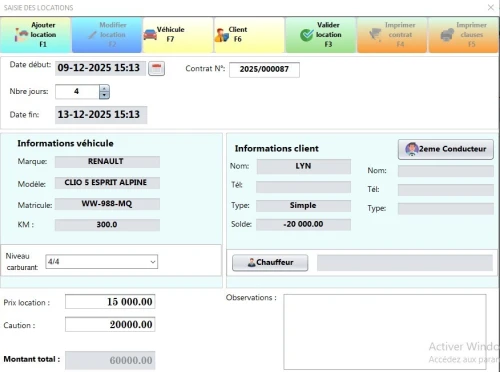Click the Matricule field WW-988-MQ
This screenshot has width=500, height=372.
pos(107,204)
